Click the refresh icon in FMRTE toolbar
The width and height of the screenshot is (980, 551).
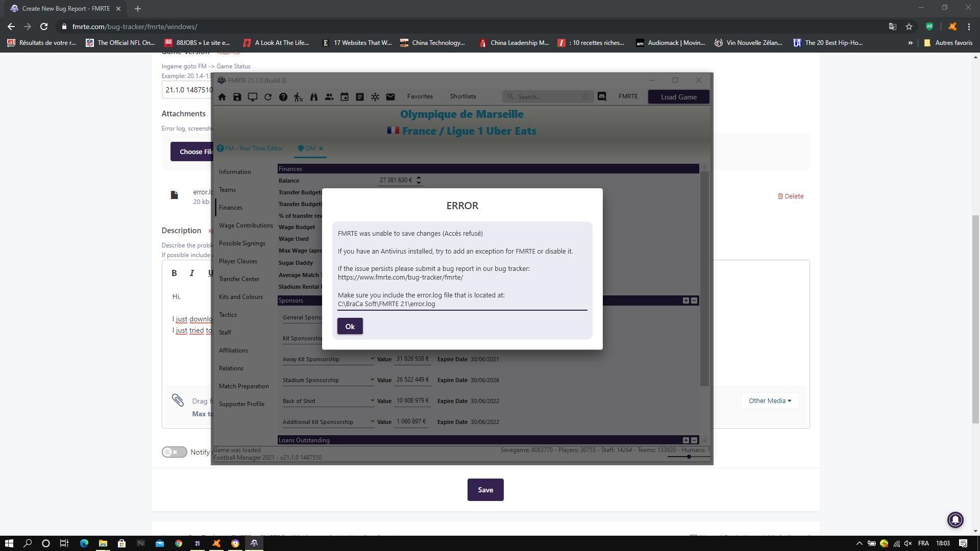tap(268, 97)
